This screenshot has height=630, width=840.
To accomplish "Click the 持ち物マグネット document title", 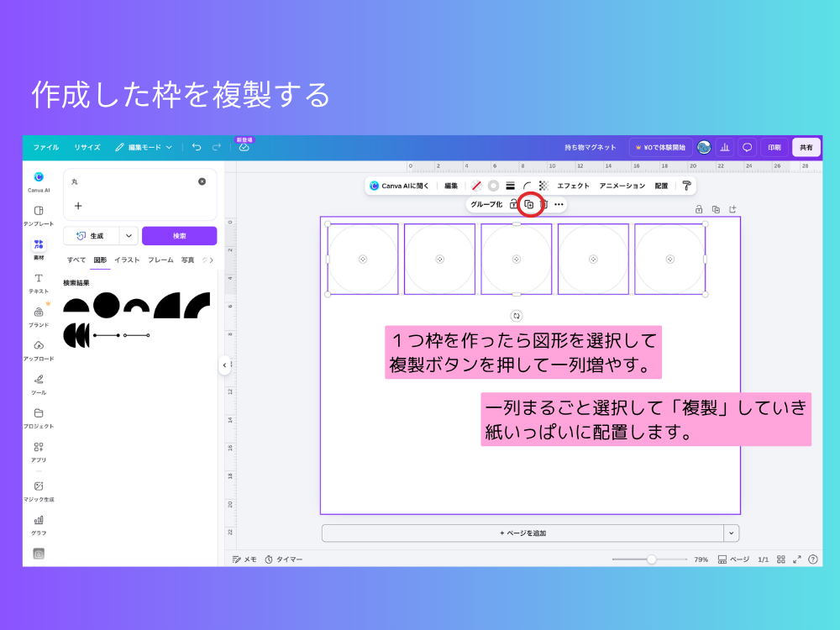I will coord(591,147).
